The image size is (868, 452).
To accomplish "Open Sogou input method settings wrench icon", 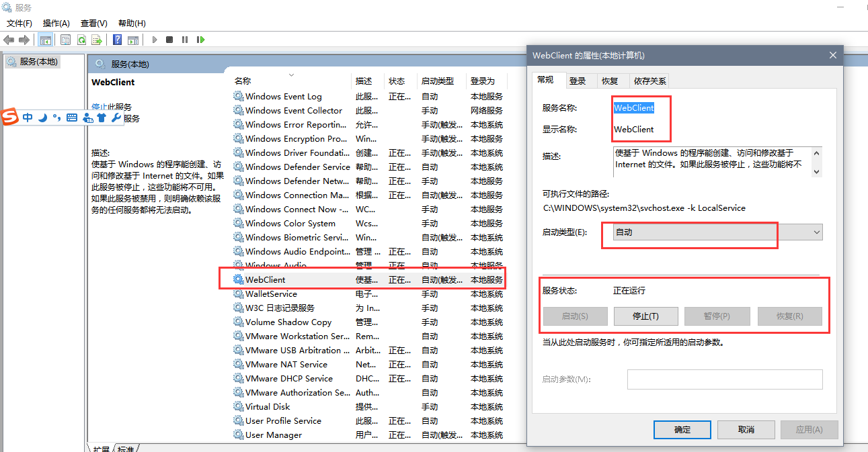I will [115, 118].
